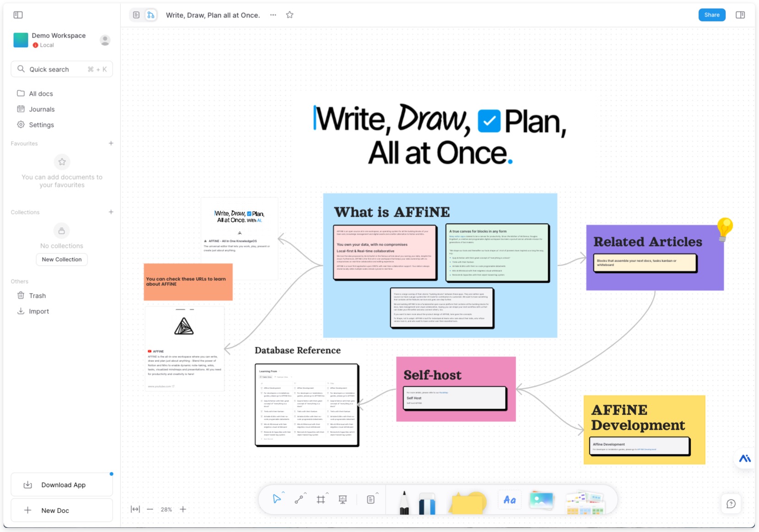Select the note tool
759x532 pixels.
[x=371, y=499]
